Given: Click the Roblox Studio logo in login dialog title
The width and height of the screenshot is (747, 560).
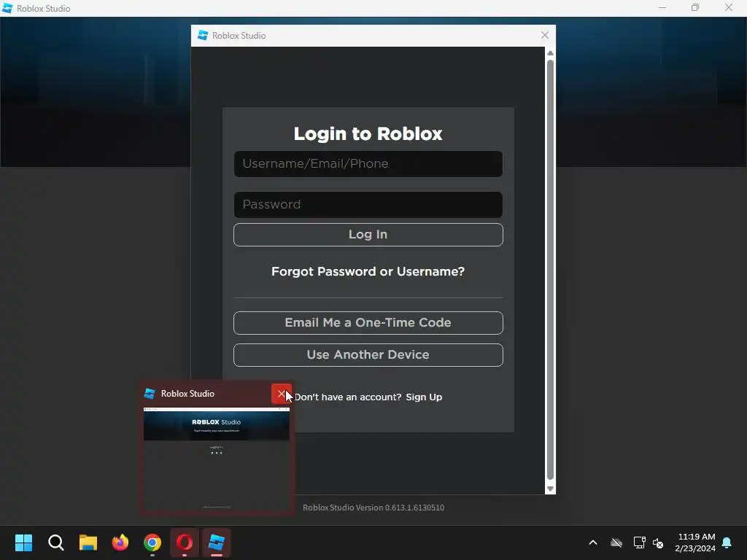Looking at the screenshot, I should click(x=203, y=35).
